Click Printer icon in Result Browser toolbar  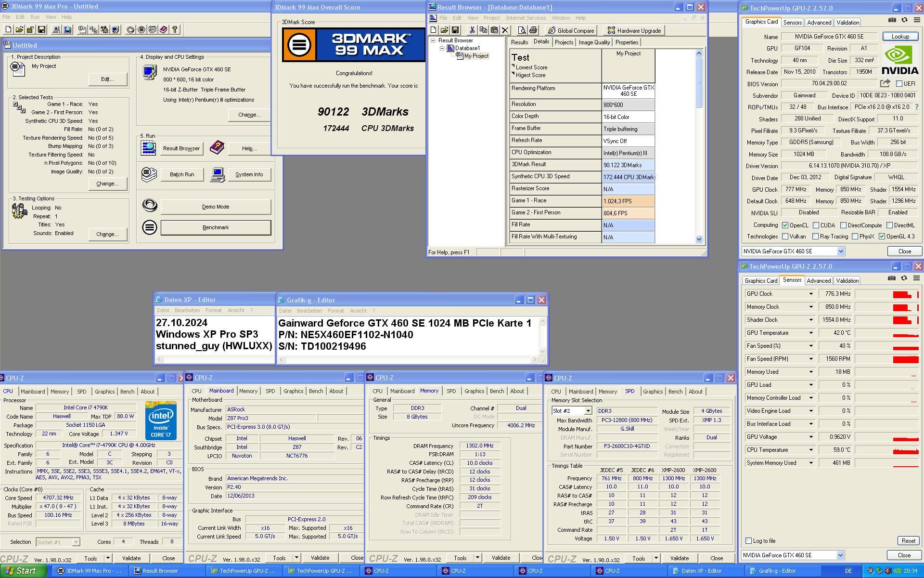533,30
